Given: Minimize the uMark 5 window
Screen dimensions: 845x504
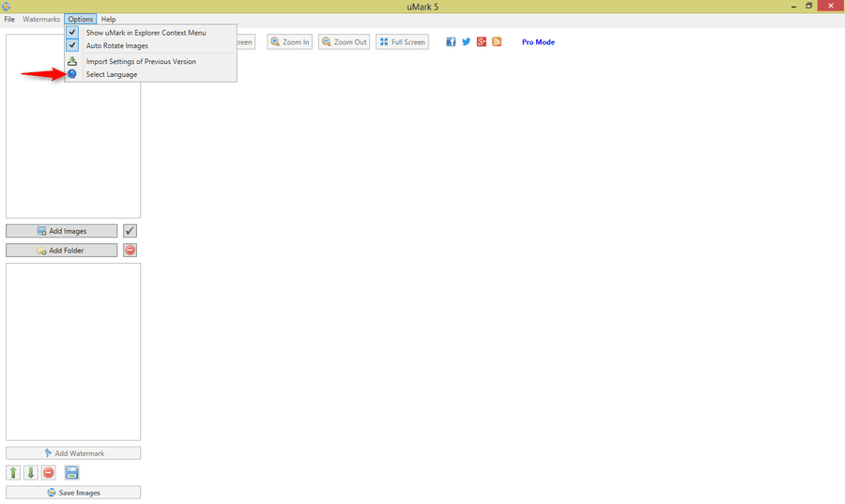Looking at the screenshot, I should click(793, 7).
